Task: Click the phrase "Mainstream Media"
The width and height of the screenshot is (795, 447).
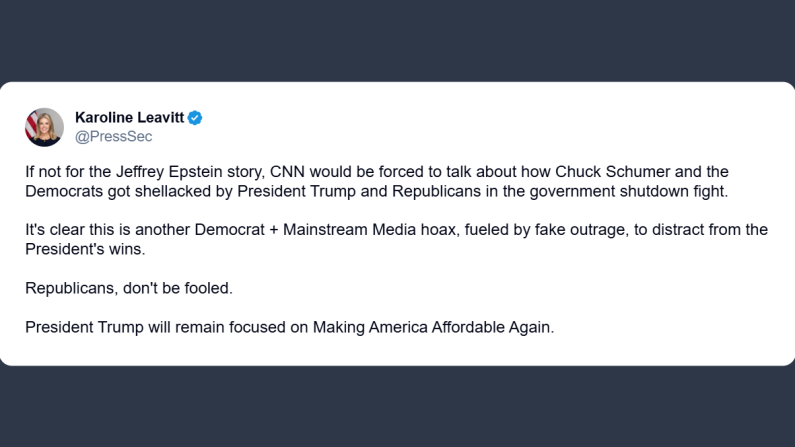Action: (342, 230)
